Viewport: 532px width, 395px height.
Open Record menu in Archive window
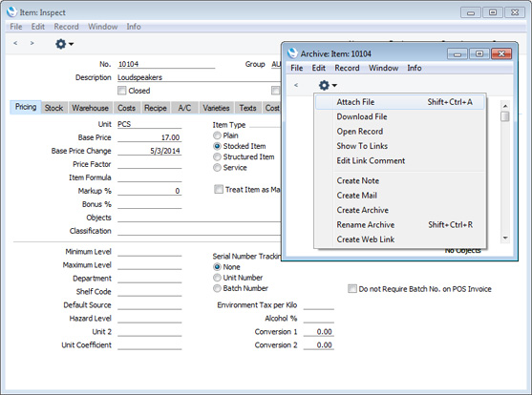(x=347, y=68)
